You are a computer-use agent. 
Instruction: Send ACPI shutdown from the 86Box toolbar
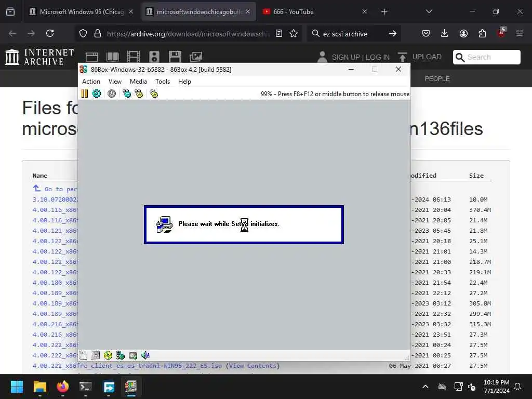point(112,94)
